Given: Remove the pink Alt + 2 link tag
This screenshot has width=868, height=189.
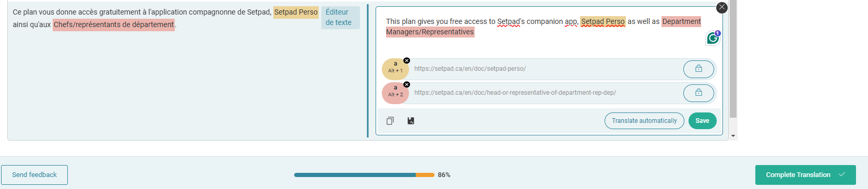Looking at the screenshot, I should pos(407,84).
